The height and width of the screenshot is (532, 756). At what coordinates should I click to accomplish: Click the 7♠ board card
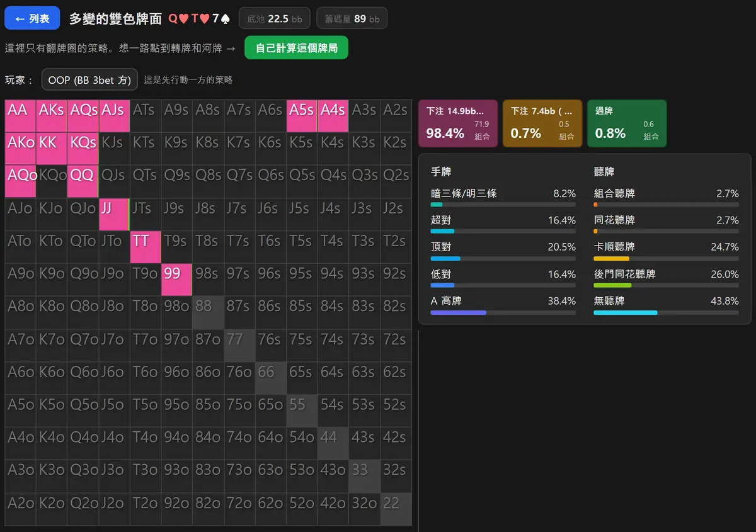coord(220,19)
